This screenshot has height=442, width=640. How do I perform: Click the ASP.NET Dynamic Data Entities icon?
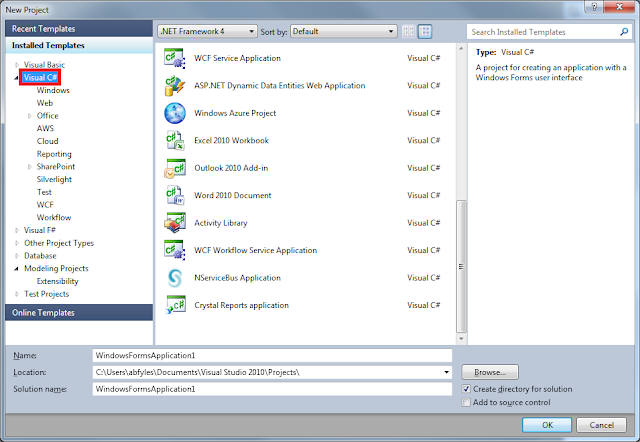(175, 86)
